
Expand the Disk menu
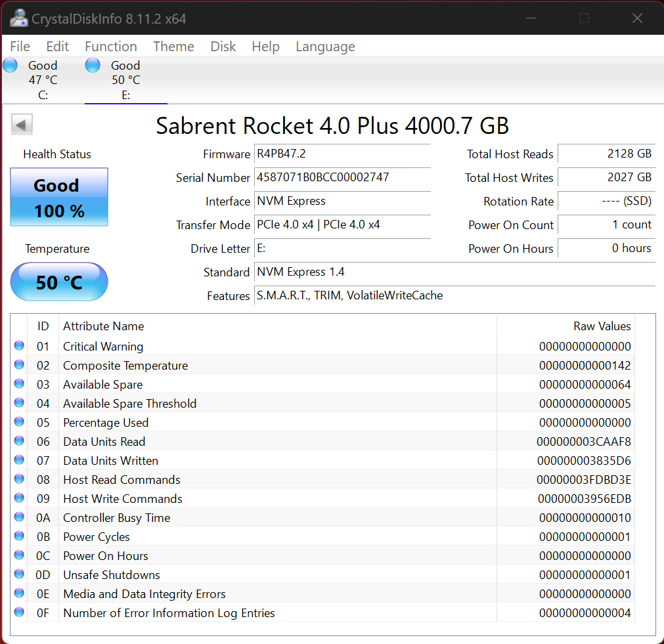[x=223, y=47]
